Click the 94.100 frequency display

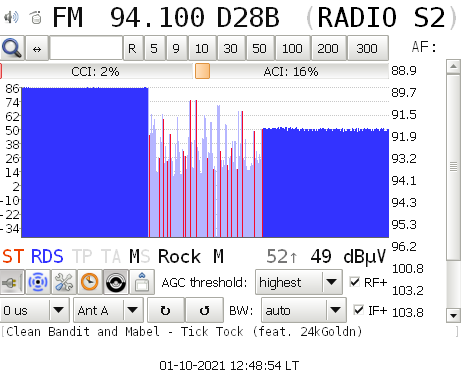pos(157,17)
